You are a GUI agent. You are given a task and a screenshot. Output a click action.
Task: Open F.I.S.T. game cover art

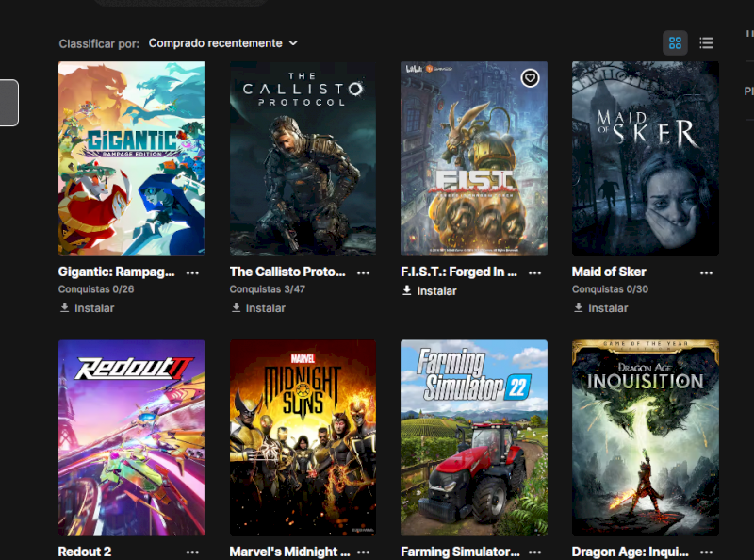474,158
